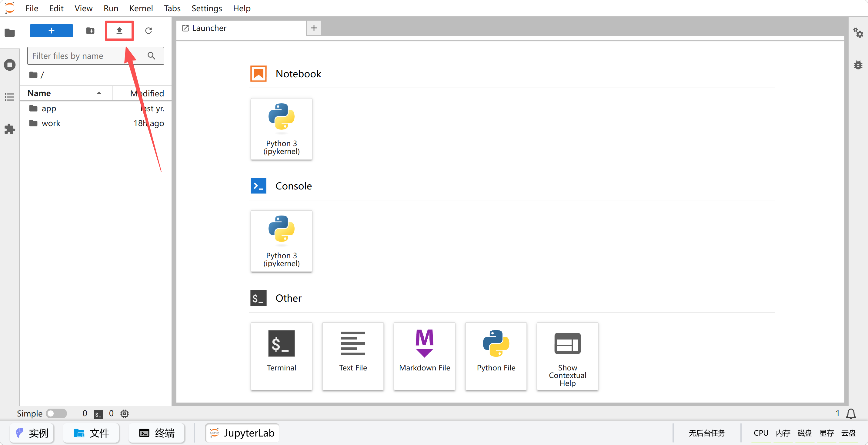
Task: Click the blue New Launcher plus button
Action: (51, 31)
